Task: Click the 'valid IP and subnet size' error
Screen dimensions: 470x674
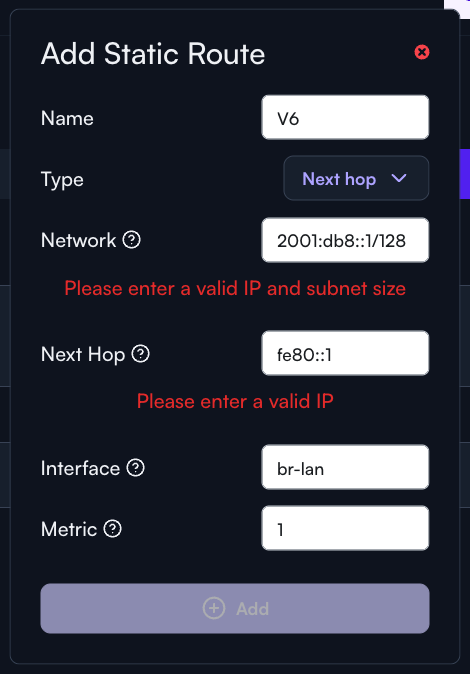Action: (x=235, y=288)
